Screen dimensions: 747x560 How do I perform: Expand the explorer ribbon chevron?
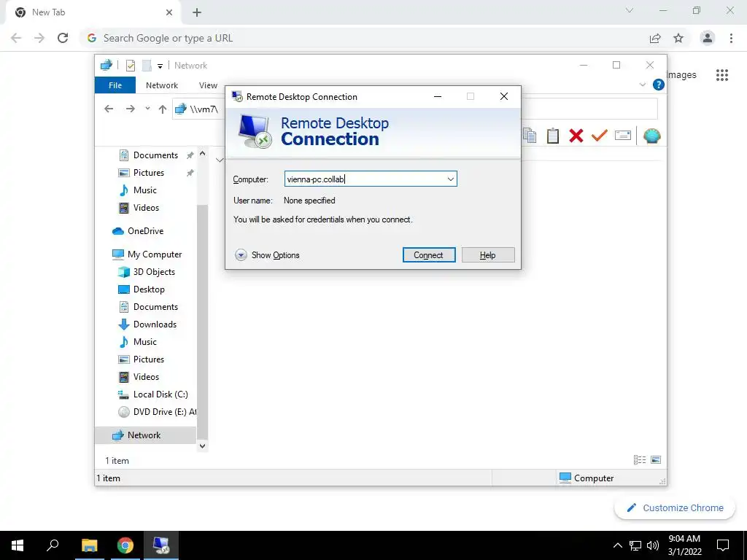(x=642, y=85)
